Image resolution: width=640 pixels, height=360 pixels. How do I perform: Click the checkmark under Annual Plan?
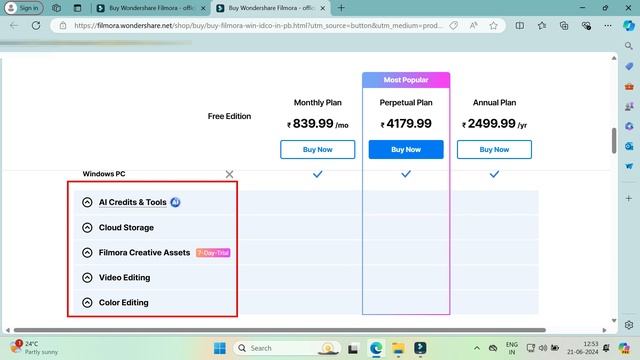click(x=494, y=174)
